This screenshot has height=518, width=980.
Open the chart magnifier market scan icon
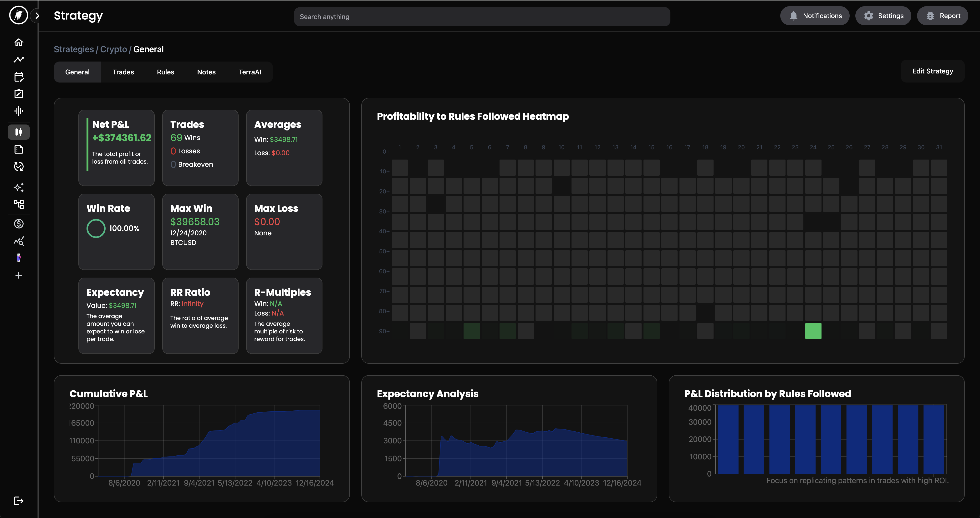pyautogui.click(x=19, y=241)
